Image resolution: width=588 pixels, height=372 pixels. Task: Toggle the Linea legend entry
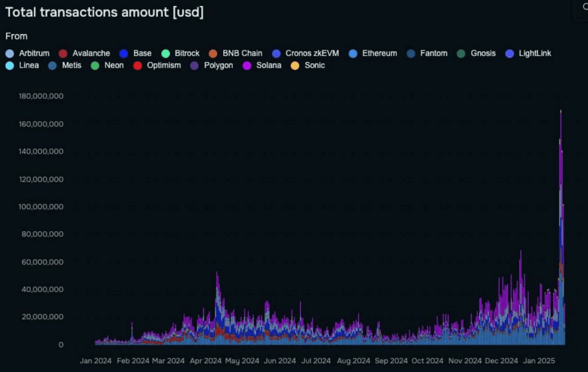coord(23,65)
